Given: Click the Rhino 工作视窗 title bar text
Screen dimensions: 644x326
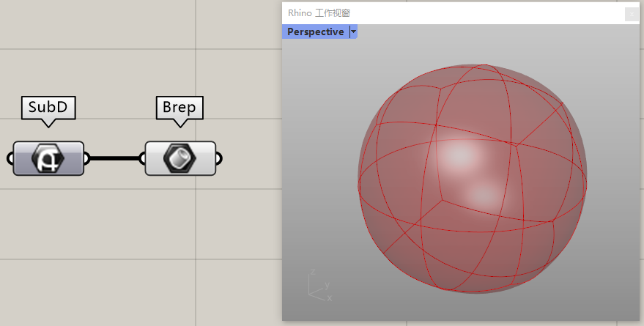Looking at the screenshot, I should coord(319,13).
